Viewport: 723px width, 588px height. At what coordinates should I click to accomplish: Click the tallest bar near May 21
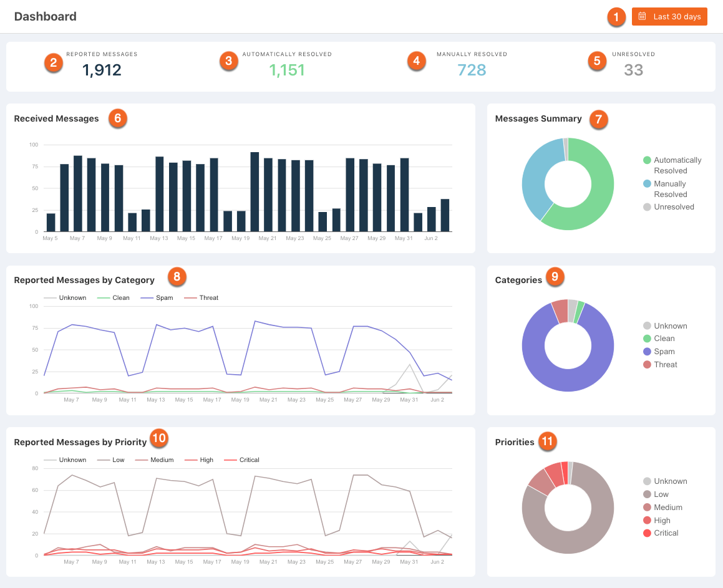[x=255, y=191]
